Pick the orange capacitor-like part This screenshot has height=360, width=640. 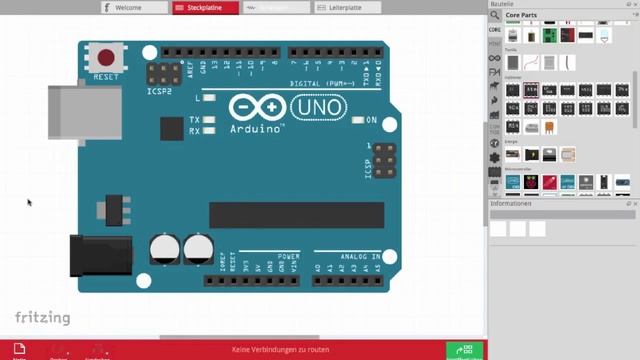click(549, 127)
